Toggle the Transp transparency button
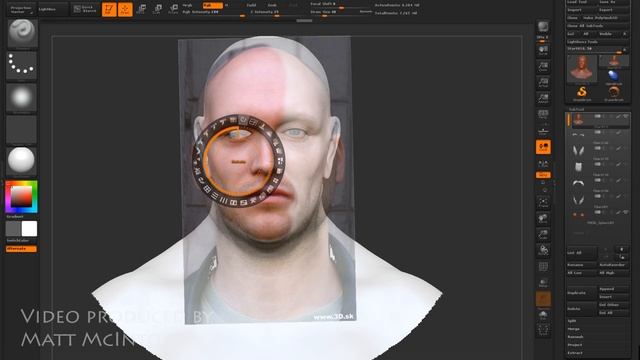This screenshot has height=360, width=640. coord(543,282)
